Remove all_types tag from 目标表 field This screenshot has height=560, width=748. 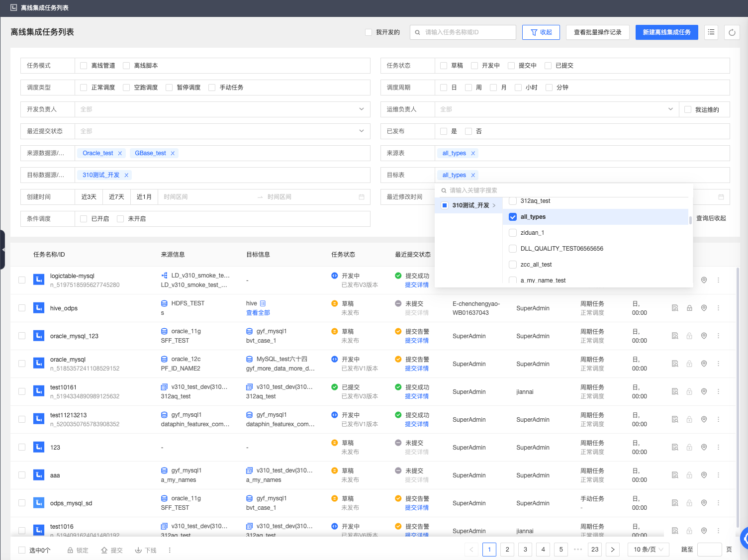(473, 175)
